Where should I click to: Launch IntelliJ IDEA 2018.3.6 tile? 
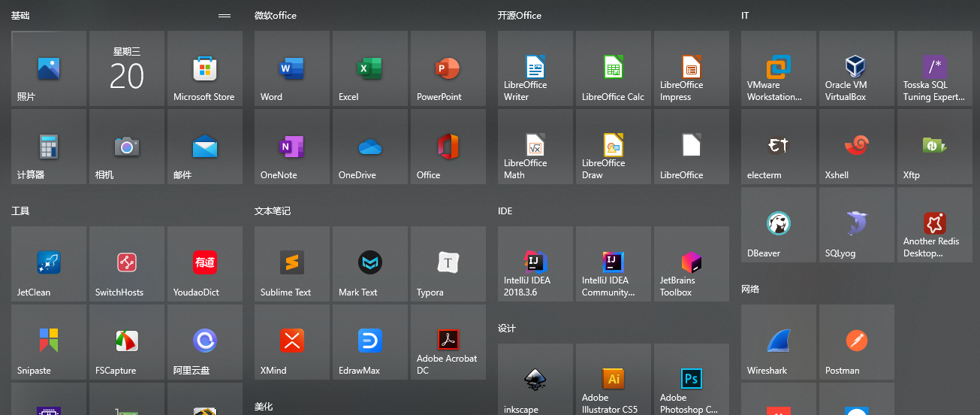(535, 264)
